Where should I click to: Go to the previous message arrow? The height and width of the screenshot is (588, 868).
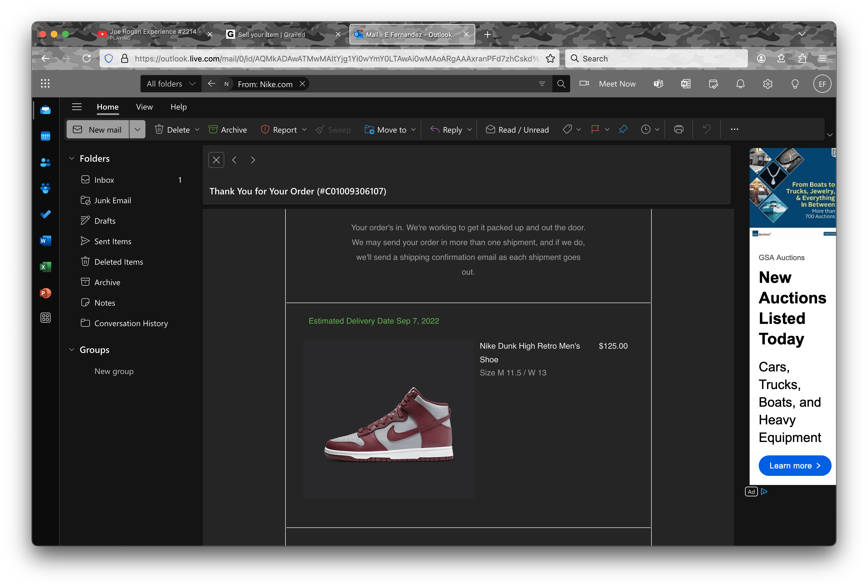(234, 160)
